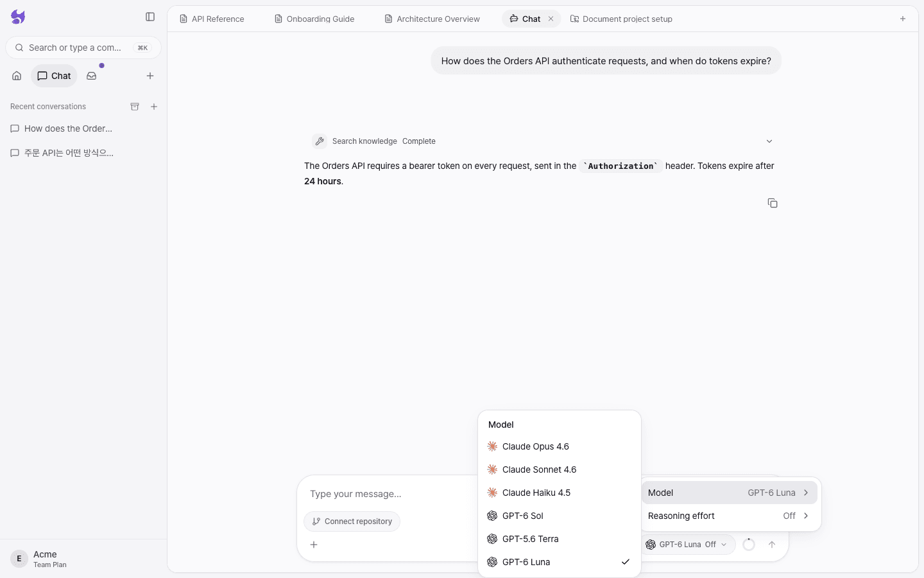Open the 'How does the Order...' conversation

(82, 128)
